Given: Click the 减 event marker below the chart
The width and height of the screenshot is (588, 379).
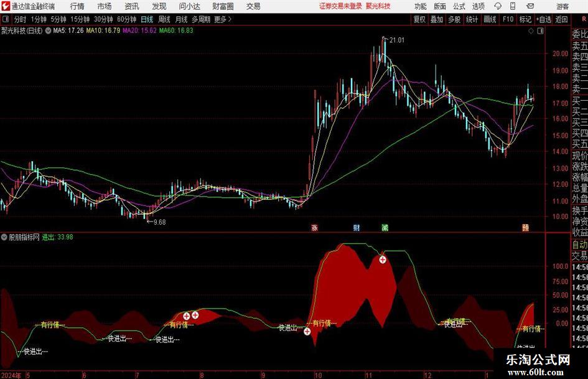Looking at the screenshot, I should [x=385, y=227].
